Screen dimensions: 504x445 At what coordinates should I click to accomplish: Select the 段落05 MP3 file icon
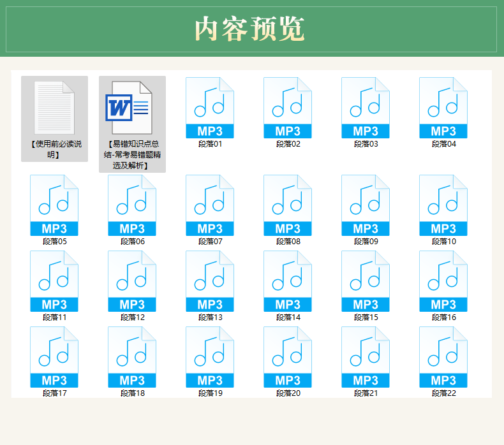(54, 205)
